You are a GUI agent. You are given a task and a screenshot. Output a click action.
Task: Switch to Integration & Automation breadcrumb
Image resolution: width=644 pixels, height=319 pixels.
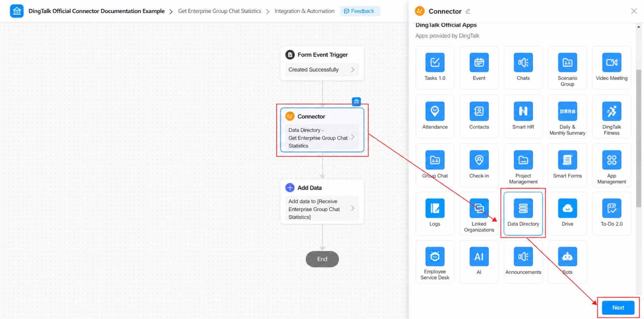coord(304,11)
